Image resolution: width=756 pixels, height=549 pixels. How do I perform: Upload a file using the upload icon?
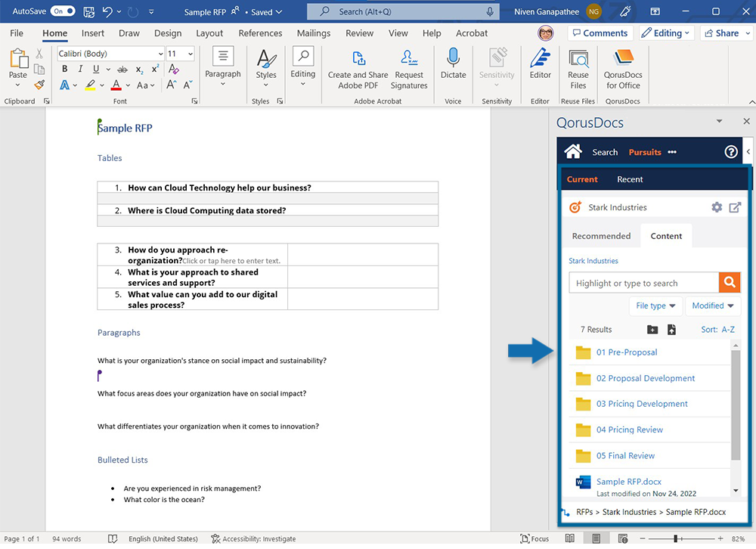[671, 330]
